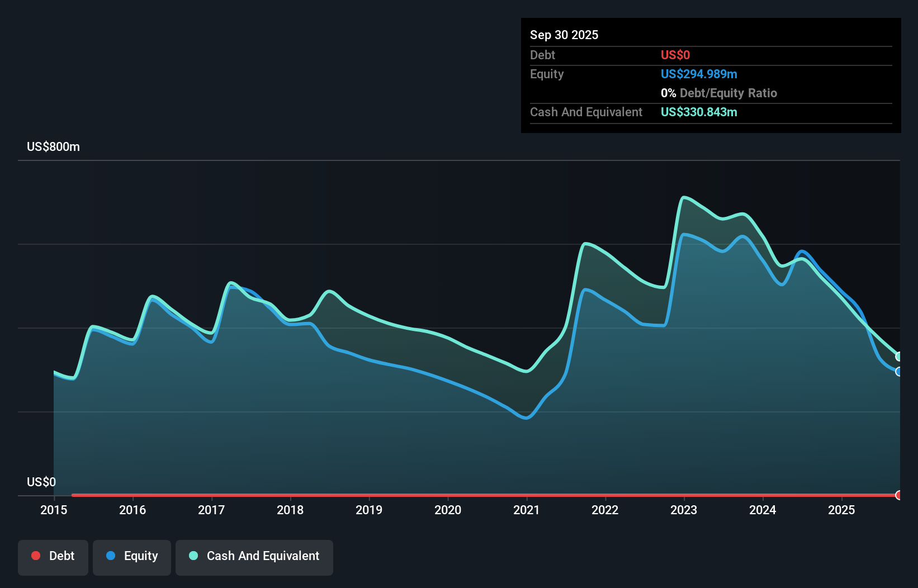Image resolution: width=918 pixels, height=588 pixels.
Task: Select the teal cash endpoint marker on the chart
Action: click(898, 355)
